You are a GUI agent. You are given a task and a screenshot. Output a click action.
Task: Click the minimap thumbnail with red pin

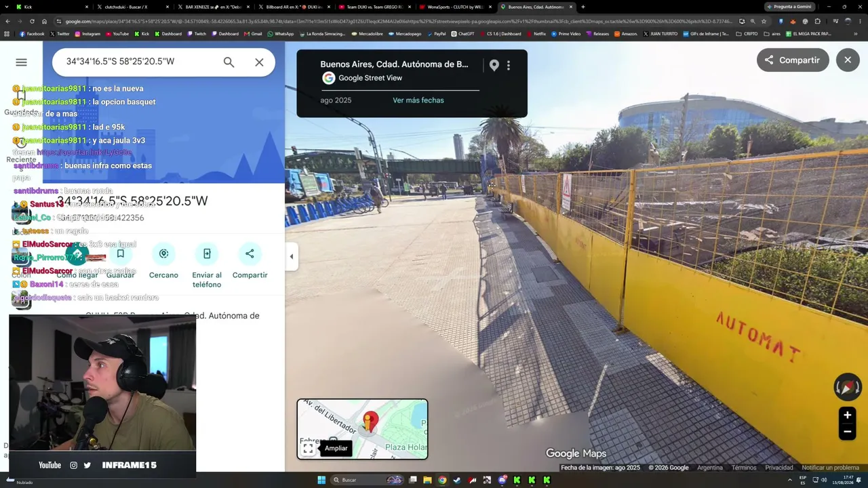pyautogui.click(x=362, y=429)
